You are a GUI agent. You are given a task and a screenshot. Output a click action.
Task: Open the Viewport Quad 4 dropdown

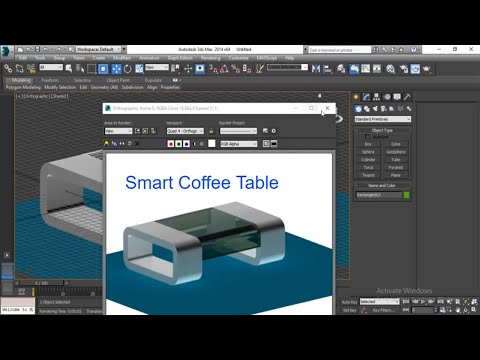pyautogui.click(x=185, y=131)
